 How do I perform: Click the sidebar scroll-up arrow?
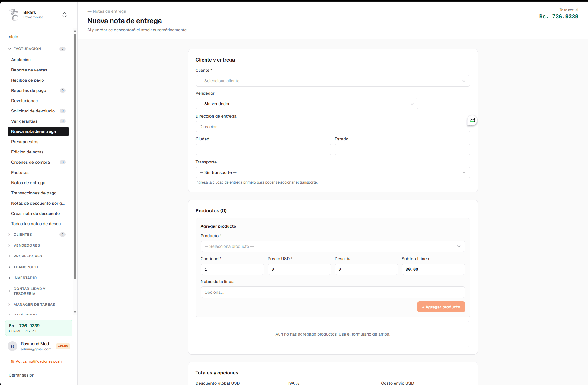75,31
